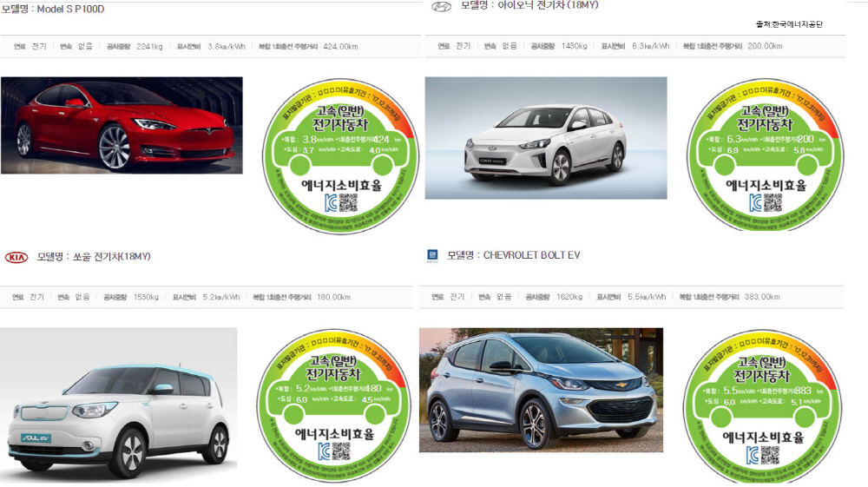
Task: Select the 아이오닉 전기차(18MY) model title
Action: [529, 5]
